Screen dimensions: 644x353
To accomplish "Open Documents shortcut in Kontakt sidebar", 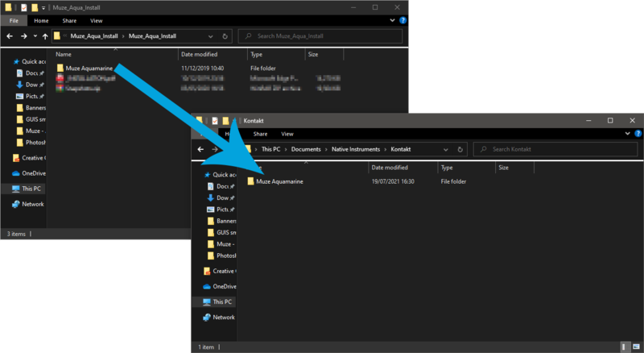I will pos(221,186).
